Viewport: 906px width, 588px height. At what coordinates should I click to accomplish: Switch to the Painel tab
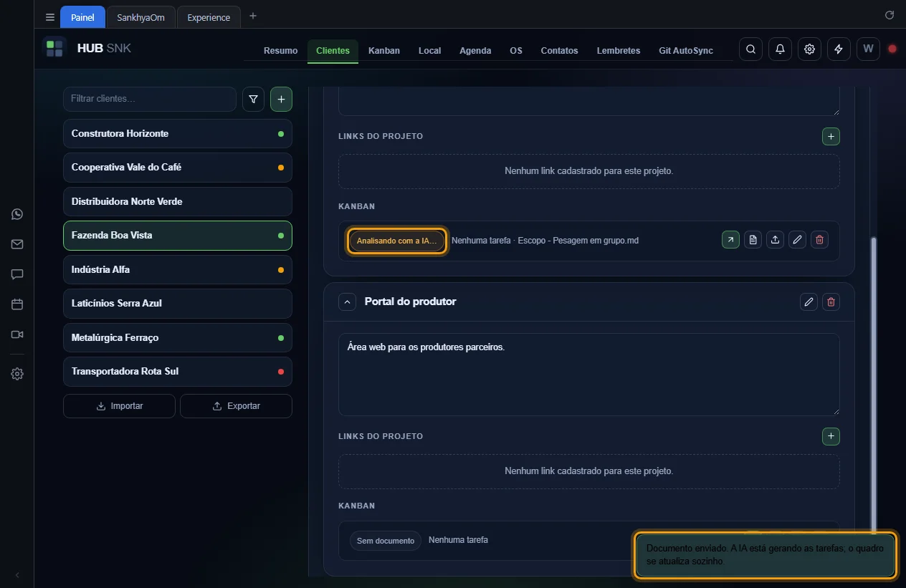tap(82, 17)
